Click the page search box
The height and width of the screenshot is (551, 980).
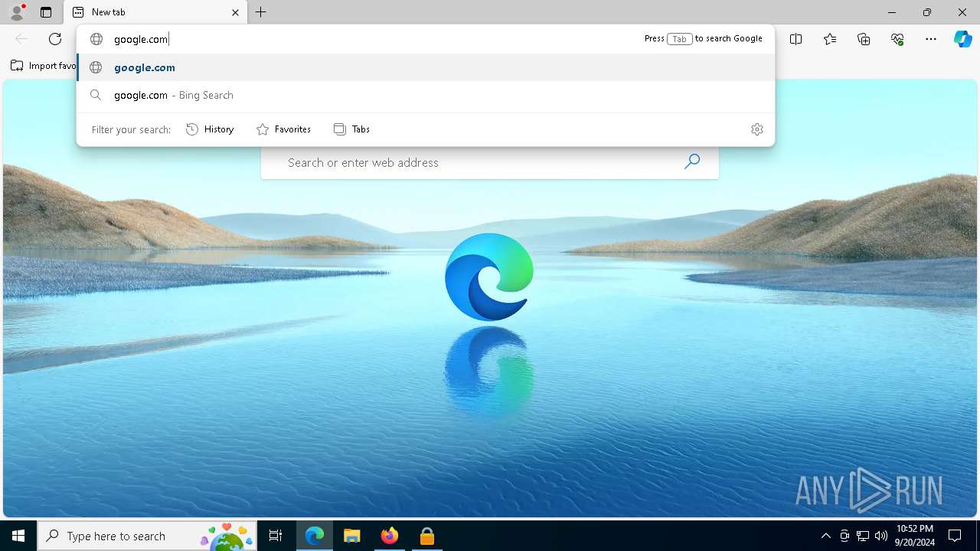coord(490,162)
